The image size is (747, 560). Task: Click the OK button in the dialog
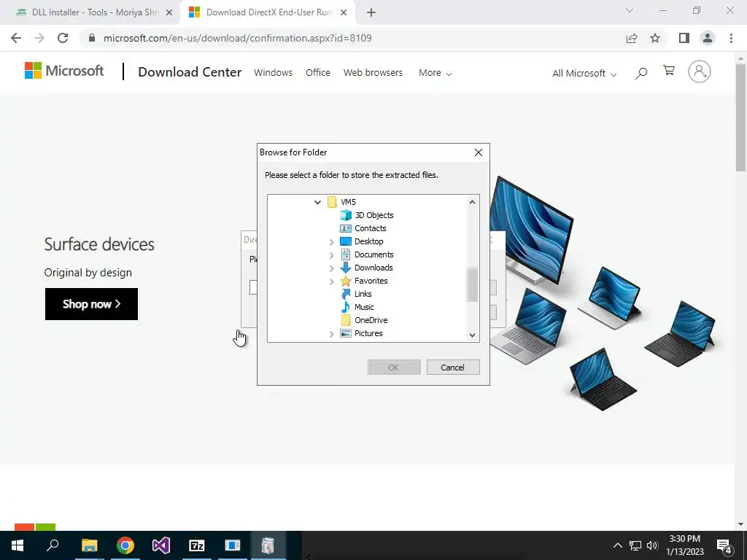[x=393, y=367]
